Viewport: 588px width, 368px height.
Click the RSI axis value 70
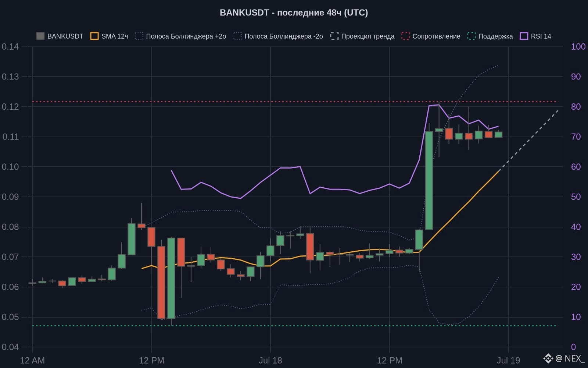click(x=576, y=137)
